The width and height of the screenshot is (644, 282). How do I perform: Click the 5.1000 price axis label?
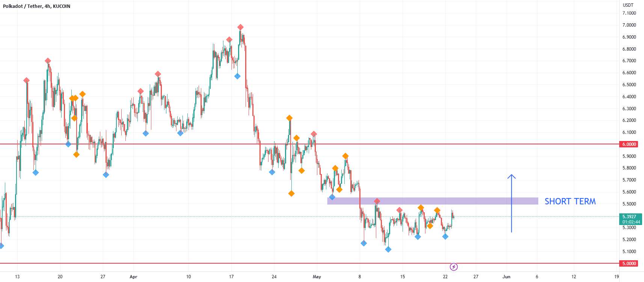coord(629,252)
